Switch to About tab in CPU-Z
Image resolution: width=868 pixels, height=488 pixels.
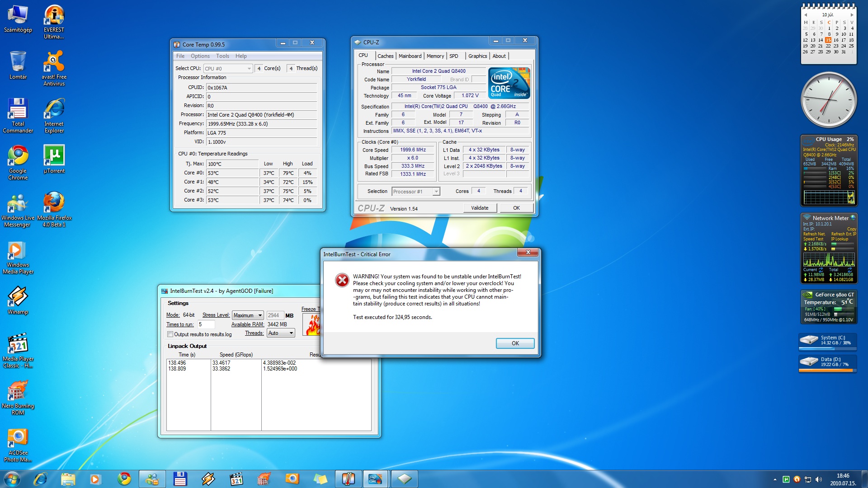point(499,56)
